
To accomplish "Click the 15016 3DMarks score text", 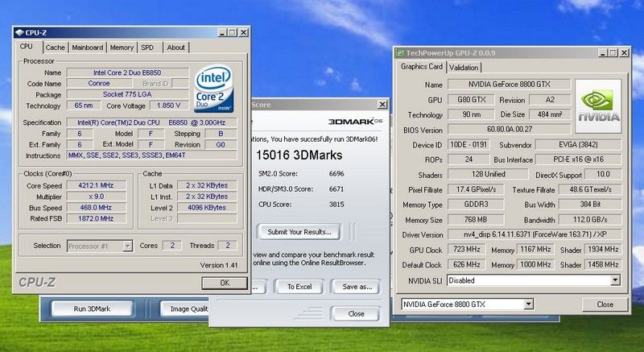I will (299, 155).
